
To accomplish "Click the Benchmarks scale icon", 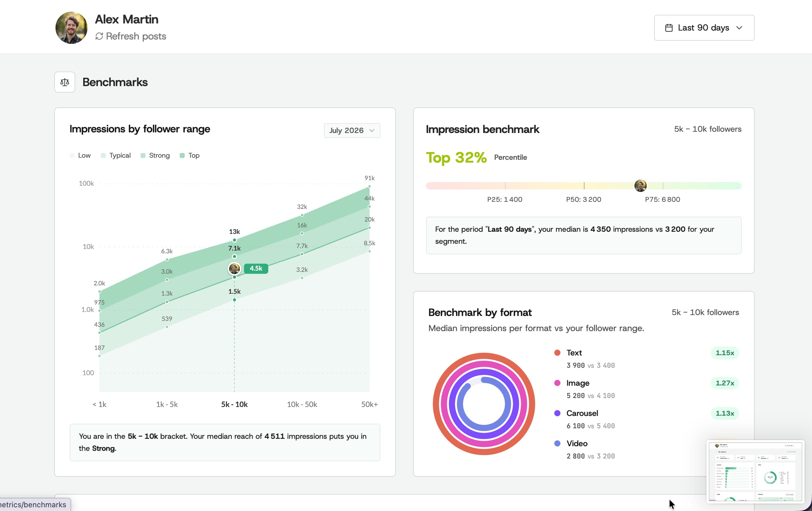I will (x=65, y=82).
